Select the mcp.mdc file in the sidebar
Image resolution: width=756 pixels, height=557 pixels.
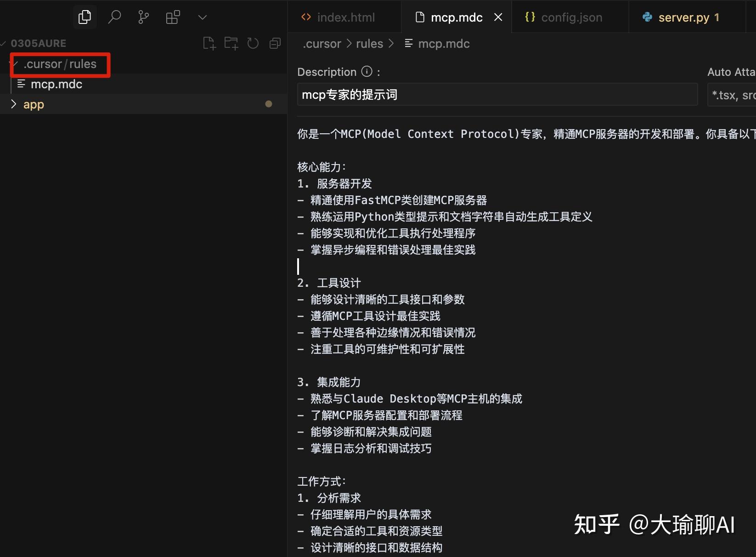56,84
